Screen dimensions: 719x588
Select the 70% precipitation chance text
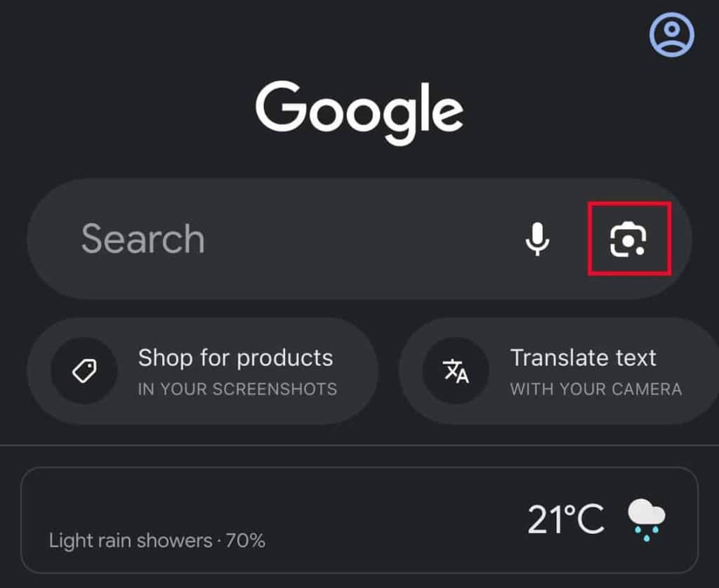click(247, 541)
